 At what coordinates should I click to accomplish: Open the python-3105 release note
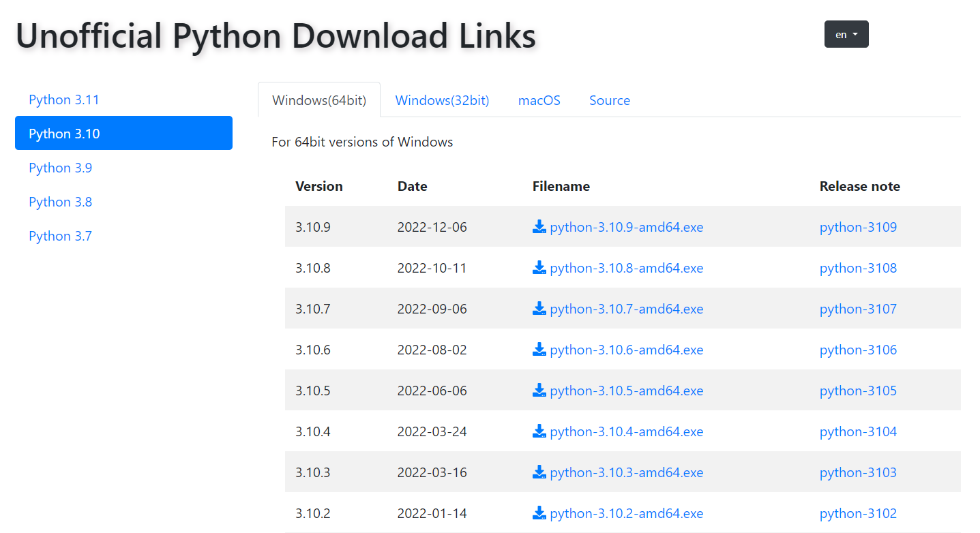tap(858, 391)
